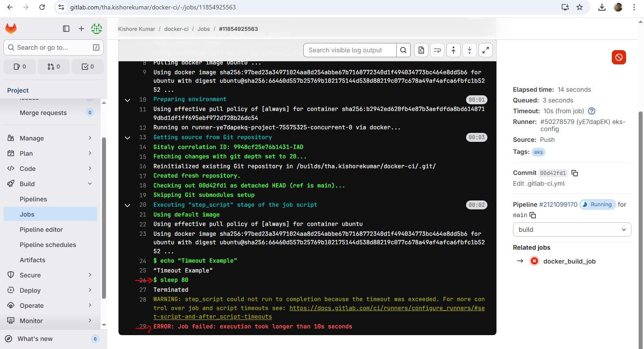The width and height of the screenshot is (644, 349).
Task: Select Pipeline editor in sidebar
Action: click(41, 230)
